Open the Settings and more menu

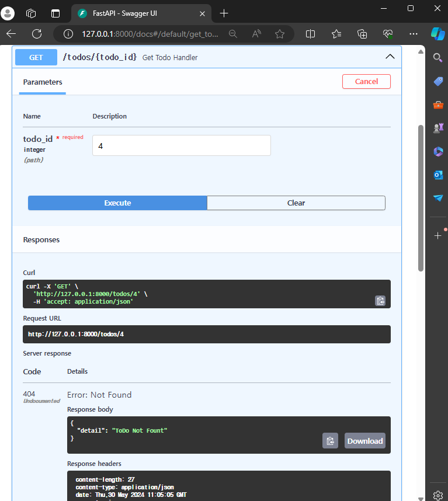[414, 34]
